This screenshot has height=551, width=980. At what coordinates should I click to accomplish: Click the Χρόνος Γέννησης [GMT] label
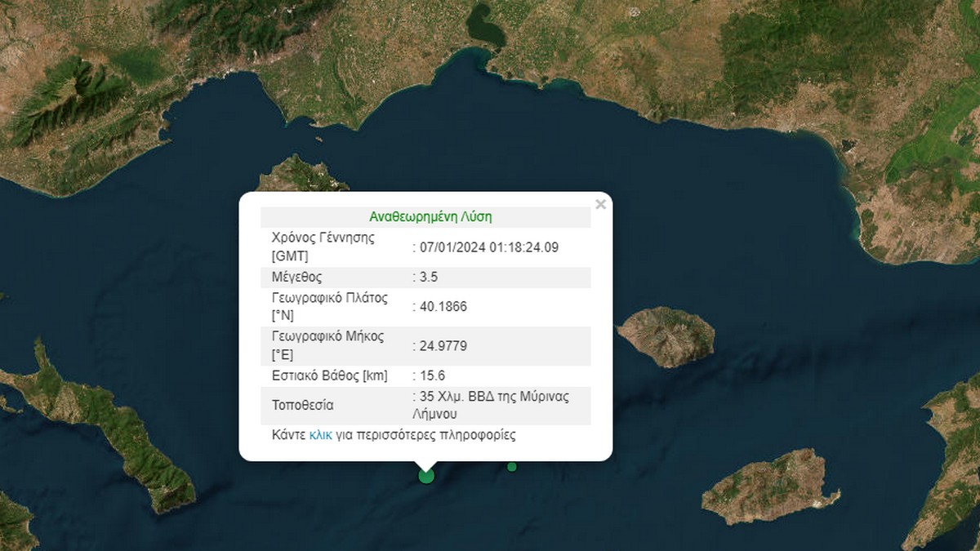(323, 247)
